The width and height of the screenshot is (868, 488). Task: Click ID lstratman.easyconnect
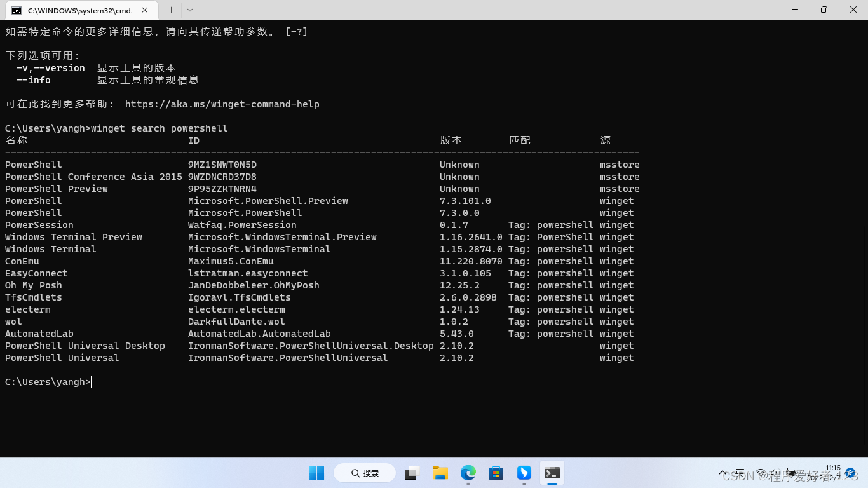point(248,273)
